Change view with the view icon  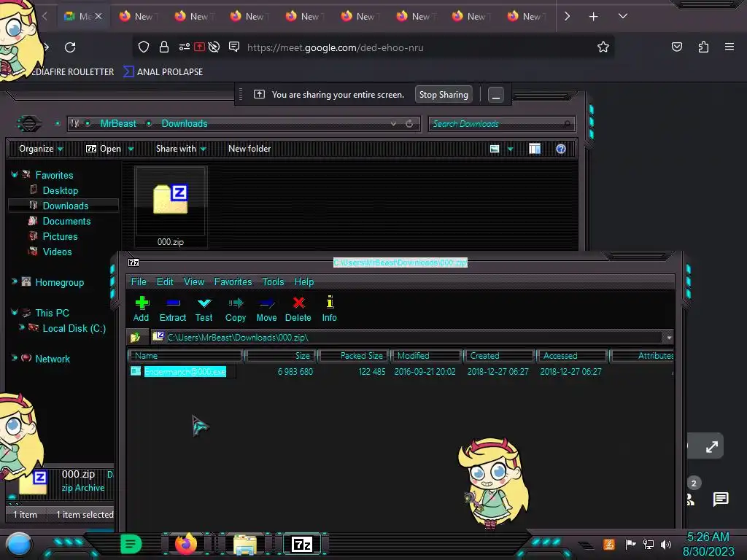[495, 149]
